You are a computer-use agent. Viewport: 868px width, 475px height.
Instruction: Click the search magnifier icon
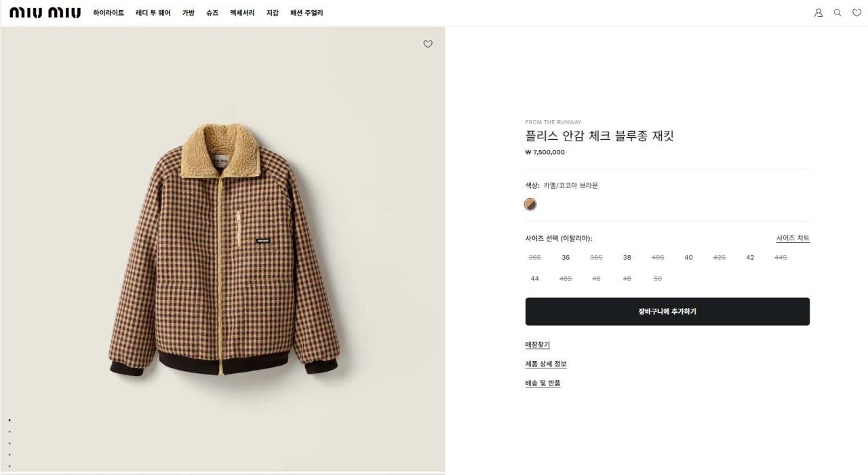[x=837, y=13]
